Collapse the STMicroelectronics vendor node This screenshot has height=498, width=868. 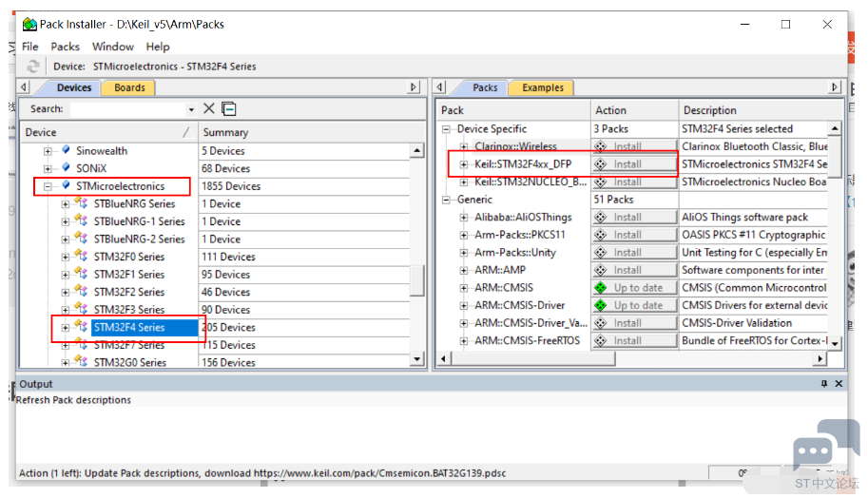click(48, 186)
